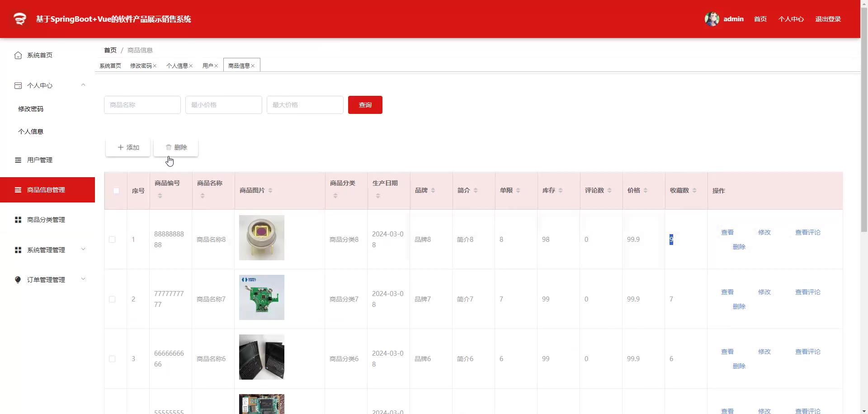
Task: Click the 商品名称6 laptops thumbnail
Action: [x=262, y=357]
